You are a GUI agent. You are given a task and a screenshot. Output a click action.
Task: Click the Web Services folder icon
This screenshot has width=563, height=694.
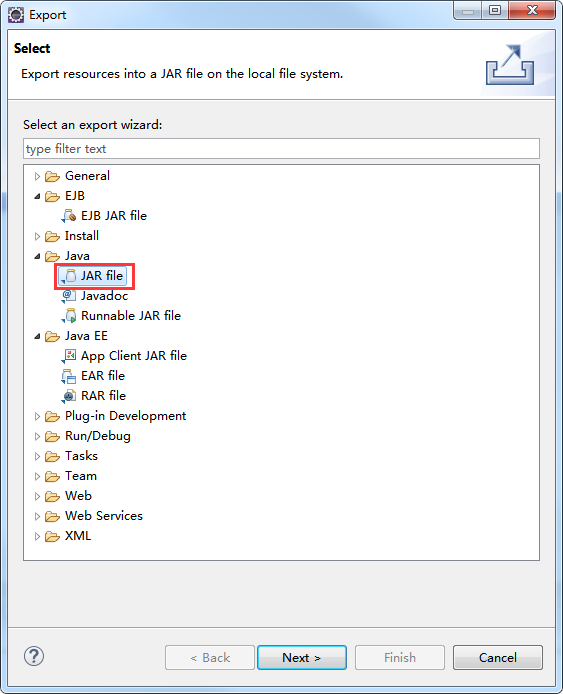click(52, 517)
